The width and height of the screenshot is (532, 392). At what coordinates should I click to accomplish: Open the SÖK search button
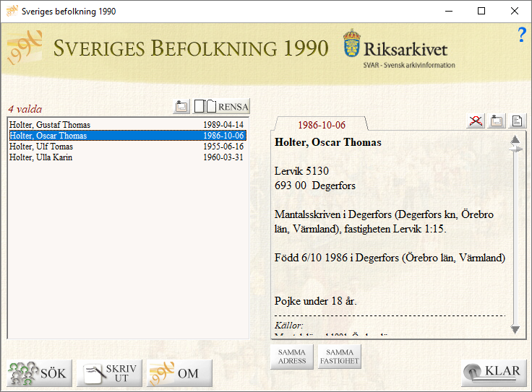39,373
